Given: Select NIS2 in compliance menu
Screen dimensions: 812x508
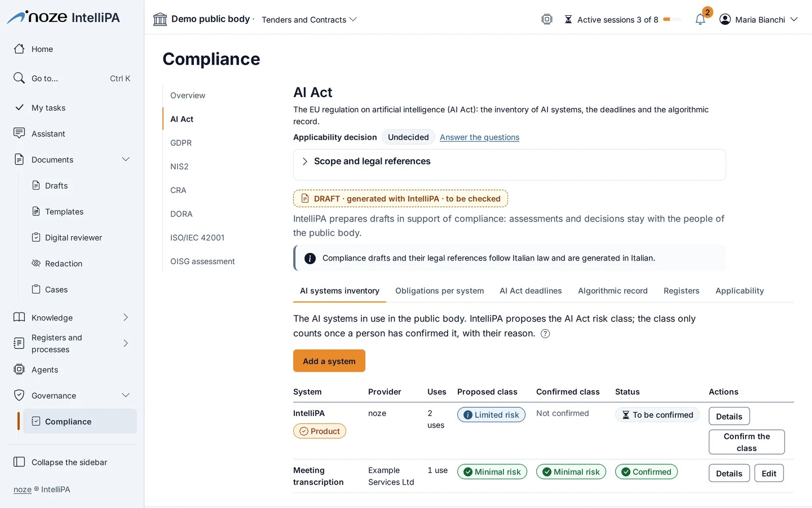Looking at the screenshot, I should coord(180,167).
